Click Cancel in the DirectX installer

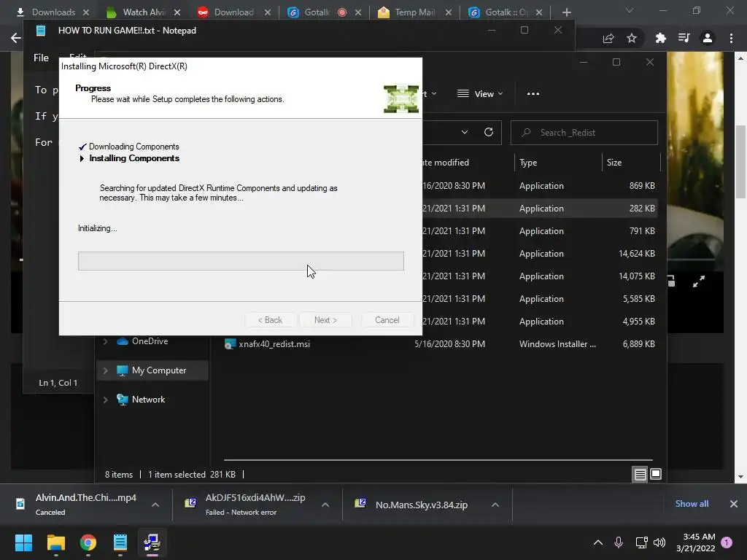pos(387,320)
